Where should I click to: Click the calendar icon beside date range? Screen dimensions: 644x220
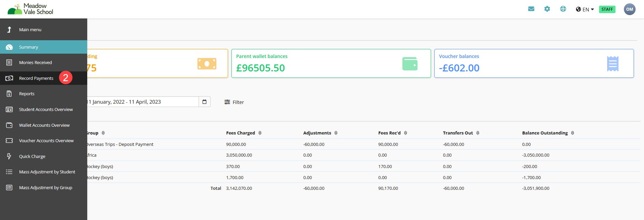[x=205, y=102]
